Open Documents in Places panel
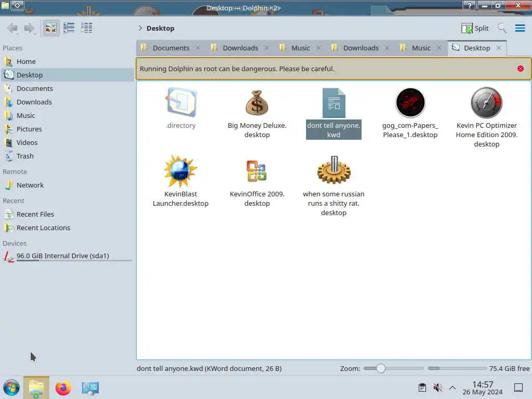The height and width of the screenshot is (399, 532). point(67,88)
